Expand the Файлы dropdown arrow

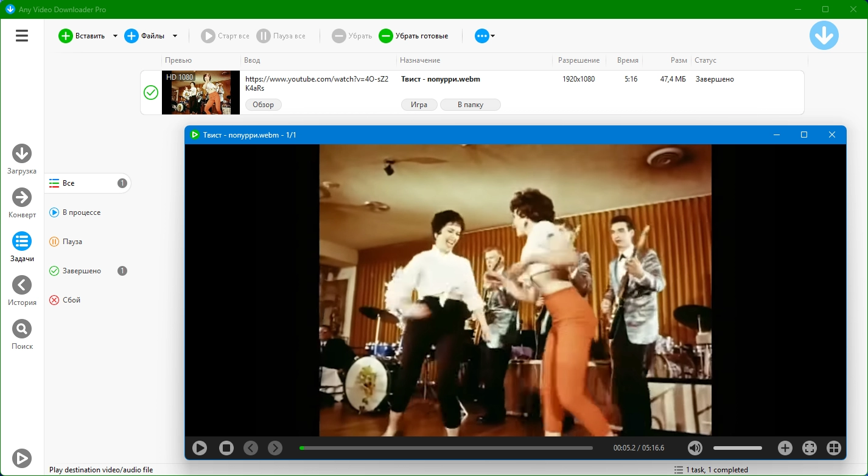[175, 36]
